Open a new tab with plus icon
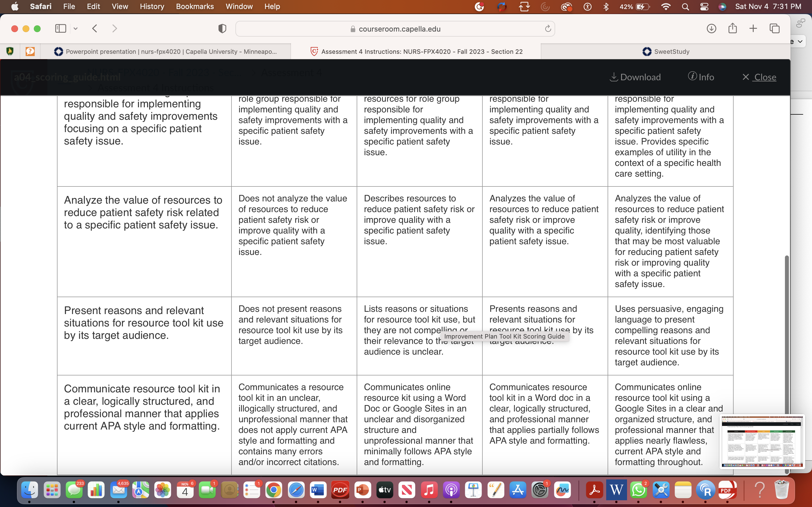 click(x=753, y=28)
